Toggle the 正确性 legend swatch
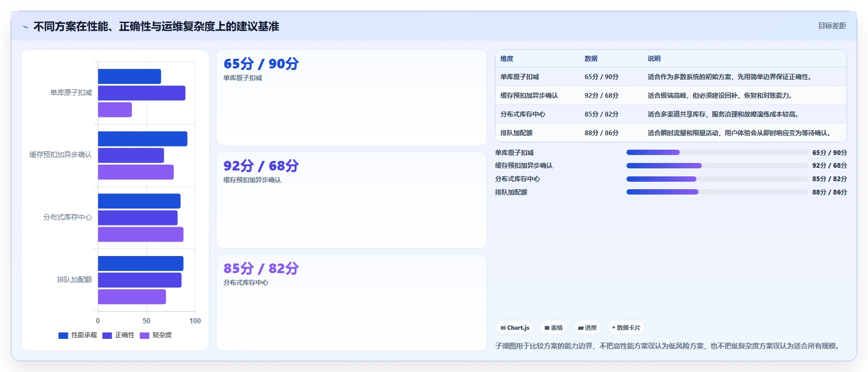 [x=107, y=336]
